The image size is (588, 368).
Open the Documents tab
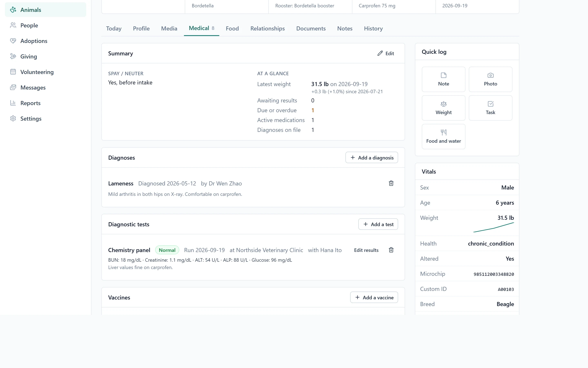point(311,28)
